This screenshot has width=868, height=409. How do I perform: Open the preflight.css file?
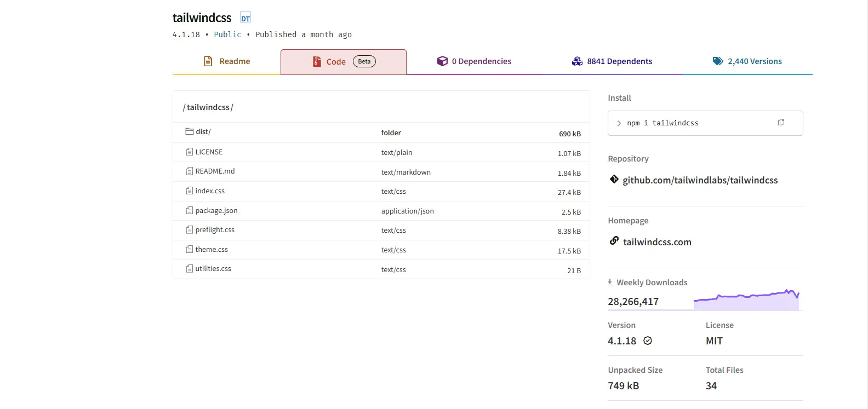215,230
